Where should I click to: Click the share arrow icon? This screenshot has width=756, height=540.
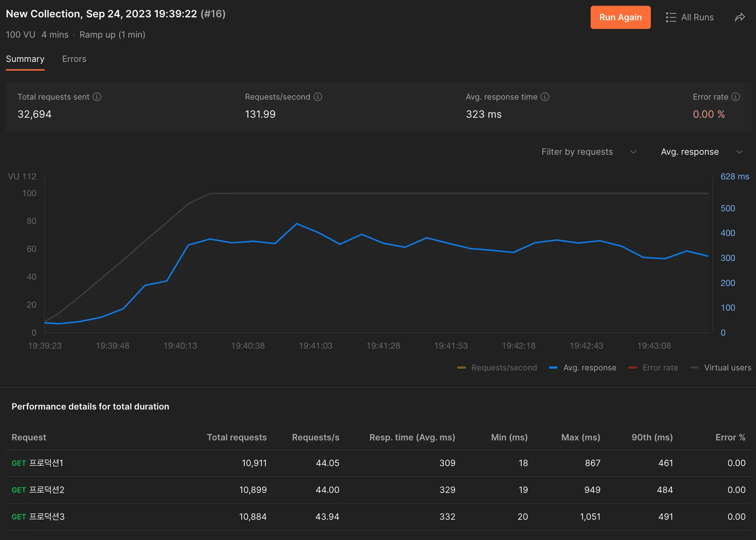740,17
